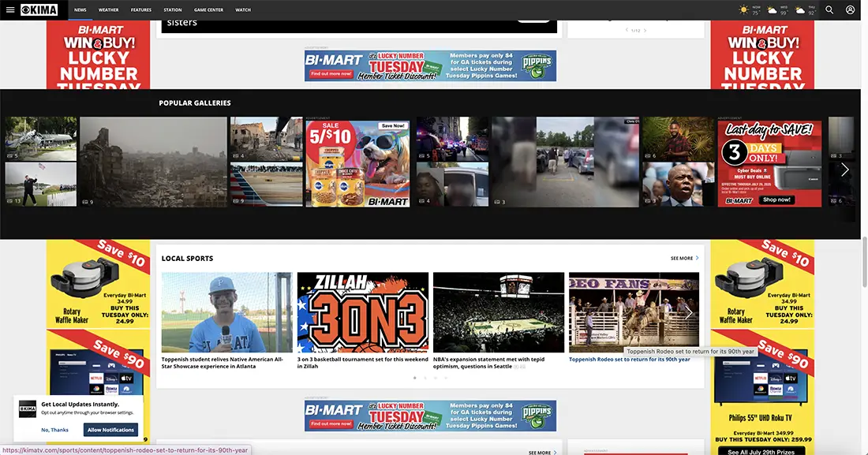Screen dimensions: 868x455
Task: Open the rodeo bull rider photo
Action: (634, 312)
